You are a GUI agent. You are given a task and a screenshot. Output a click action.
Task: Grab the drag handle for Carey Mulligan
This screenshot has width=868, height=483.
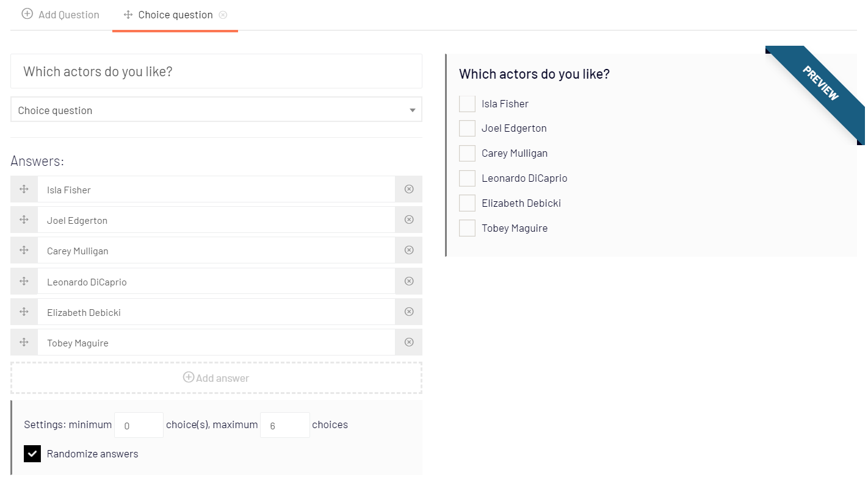coord(24,250)
